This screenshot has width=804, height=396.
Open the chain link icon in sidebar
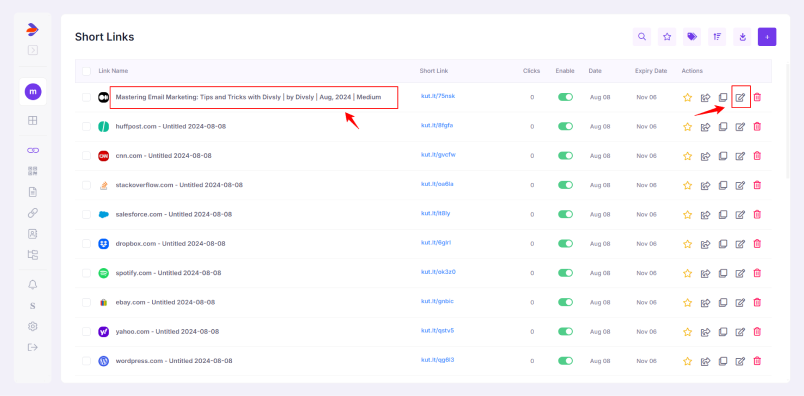(33, 213)
